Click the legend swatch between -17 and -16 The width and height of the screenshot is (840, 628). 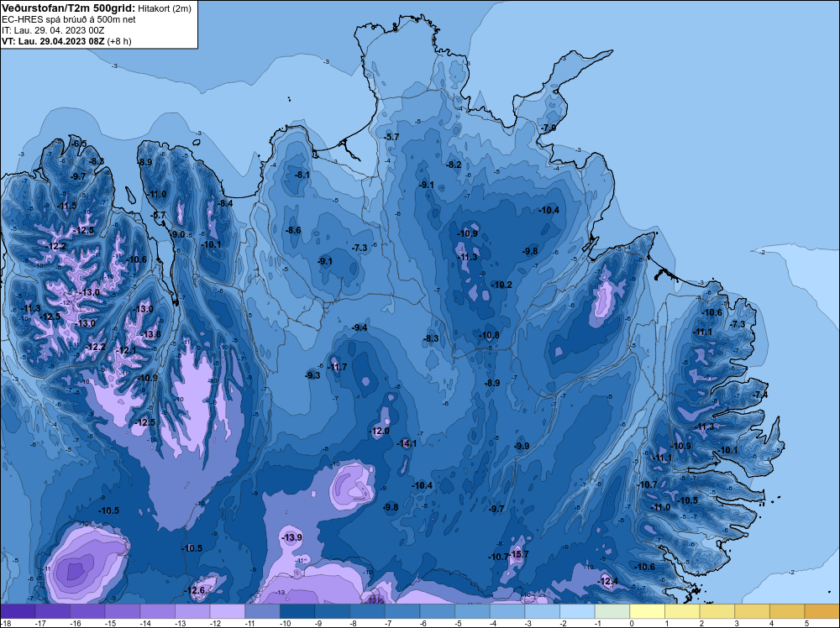point(52,611)
